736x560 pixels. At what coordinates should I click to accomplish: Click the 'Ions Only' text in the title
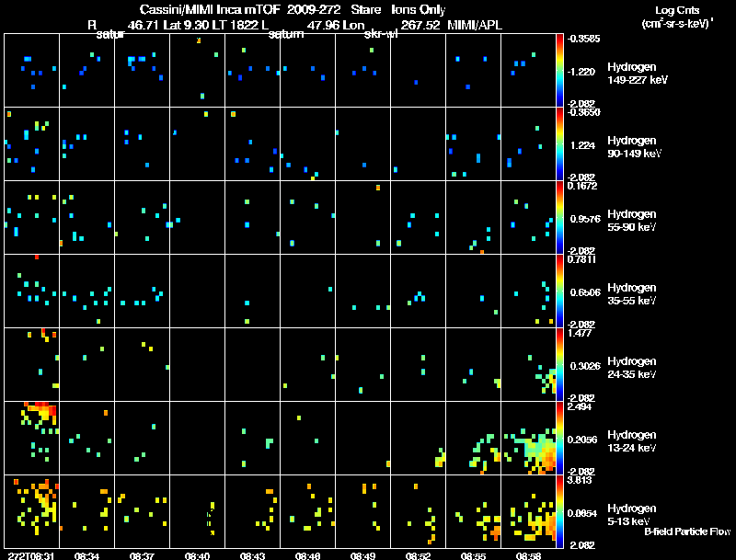coord(419,9)
